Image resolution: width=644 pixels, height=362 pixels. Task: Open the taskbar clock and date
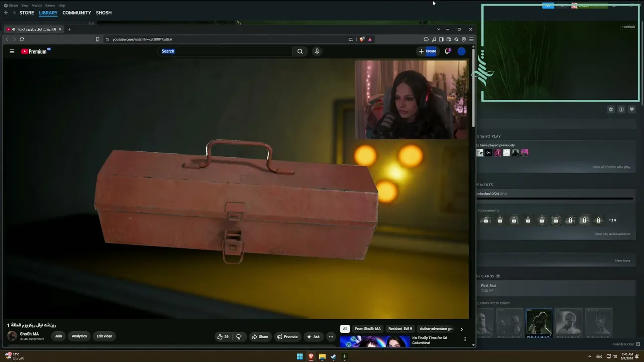[627, 356]
